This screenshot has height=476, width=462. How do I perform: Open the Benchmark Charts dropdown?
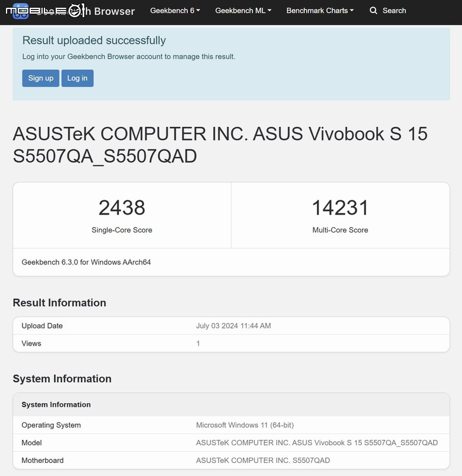tap(320, 11)
